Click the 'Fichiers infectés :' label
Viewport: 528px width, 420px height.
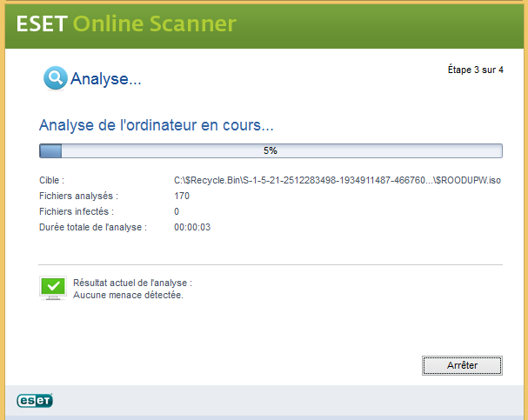point(77,211)
